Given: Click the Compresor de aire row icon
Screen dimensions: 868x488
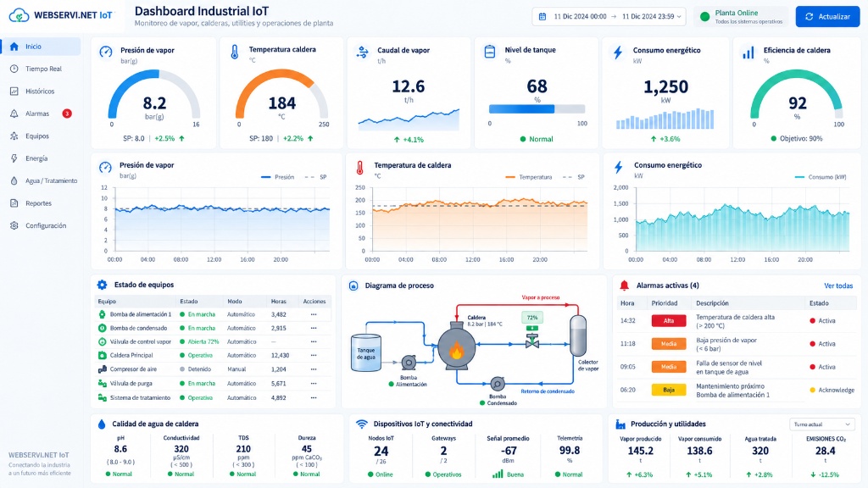Looking at the screenshot, I should [x=102, y=369].
